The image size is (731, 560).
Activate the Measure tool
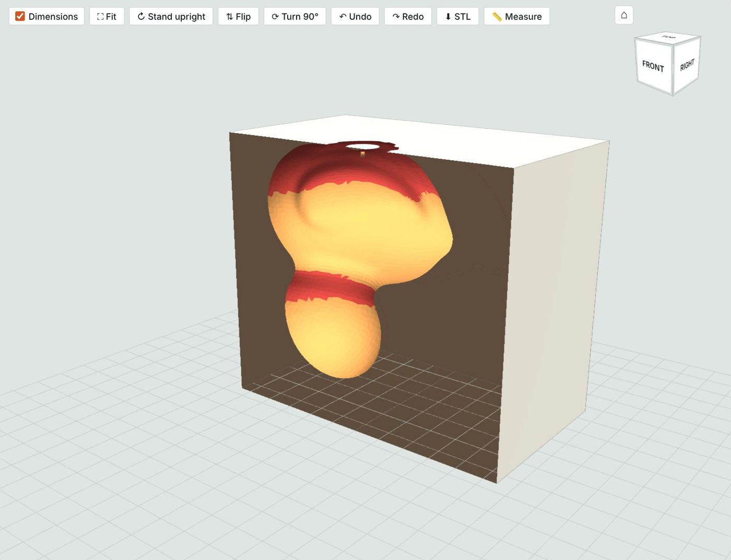[x=517, y=16]
